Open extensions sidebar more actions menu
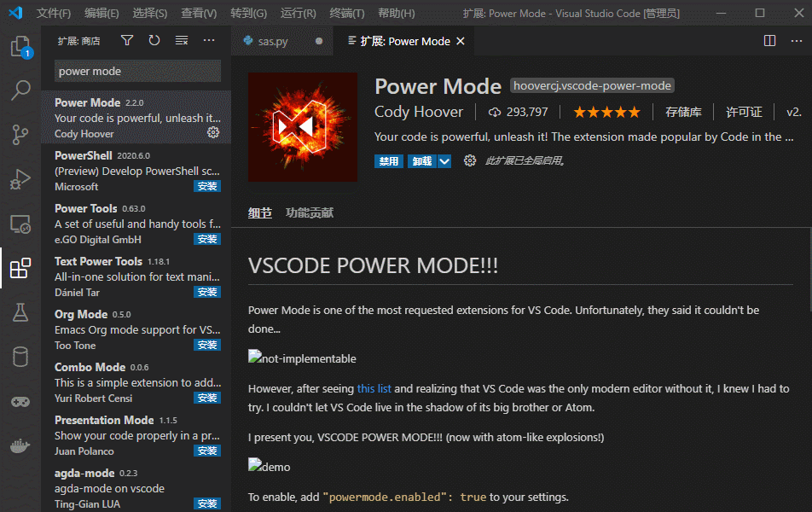812x512 pixels. [x=209, y=40]
